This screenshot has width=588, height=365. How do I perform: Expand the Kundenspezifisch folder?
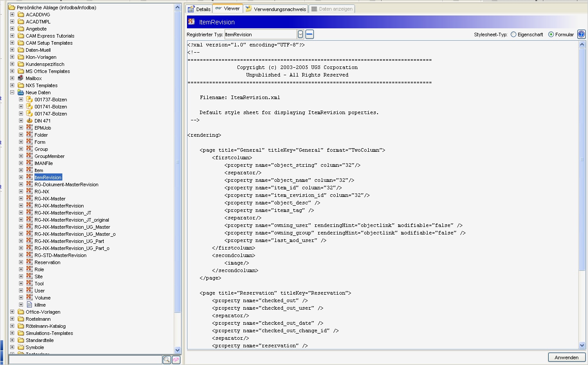click(x=12, y=64)
